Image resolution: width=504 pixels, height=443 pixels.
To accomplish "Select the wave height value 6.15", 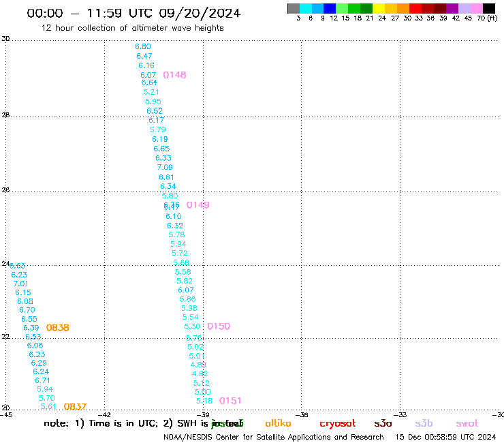I will point(23,293).
